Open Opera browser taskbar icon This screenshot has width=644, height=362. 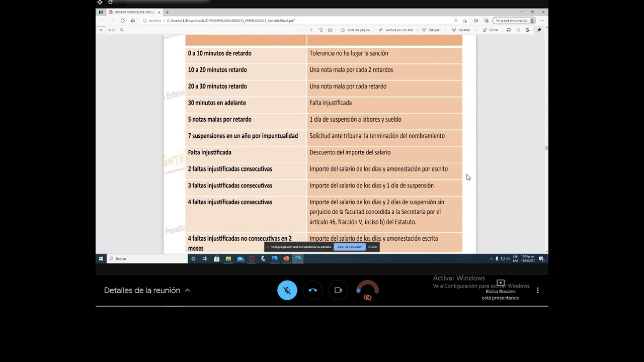(252, 258)
